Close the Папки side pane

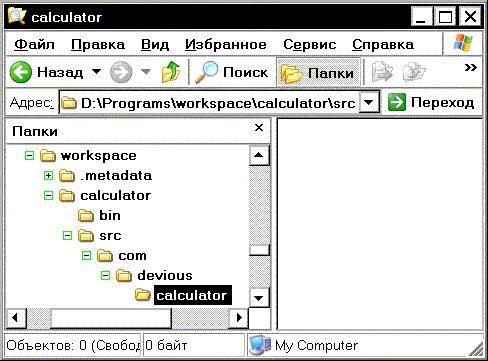[259, 127]
